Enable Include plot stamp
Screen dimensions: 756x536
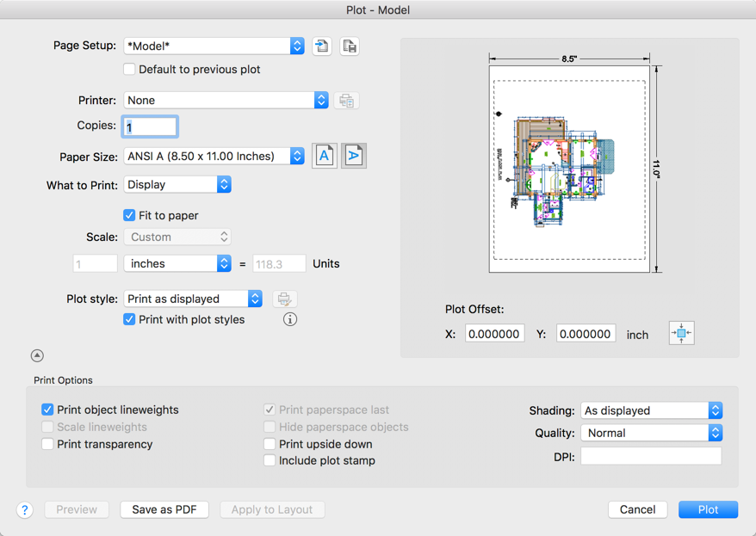[x=270, y=460]
